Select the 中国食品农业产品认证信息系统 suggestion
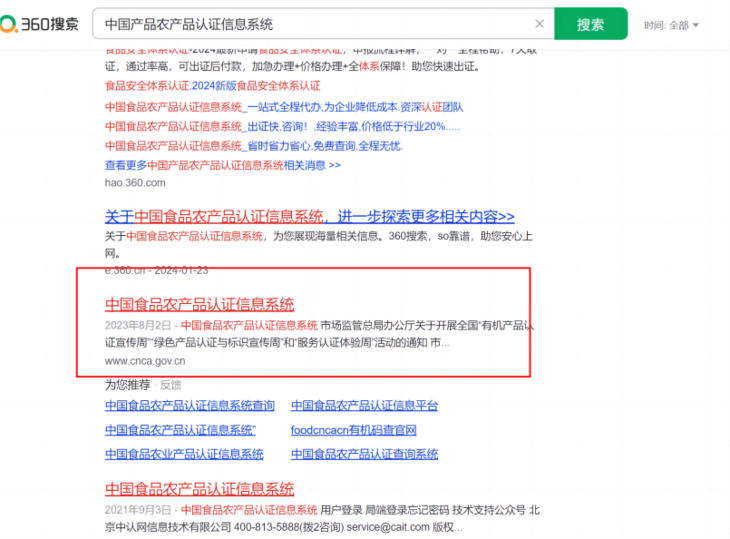Screen dimensions: 730x539 (184, 454)
